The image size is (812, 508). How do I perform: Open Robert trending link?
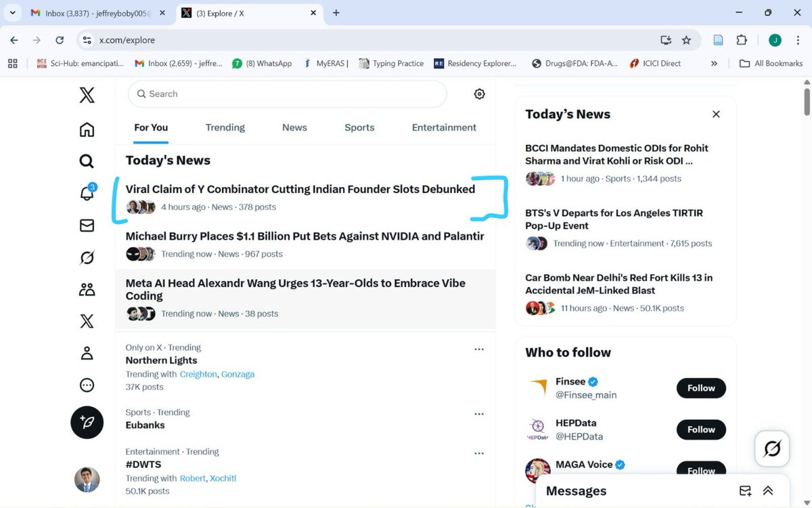pos(193,478)
